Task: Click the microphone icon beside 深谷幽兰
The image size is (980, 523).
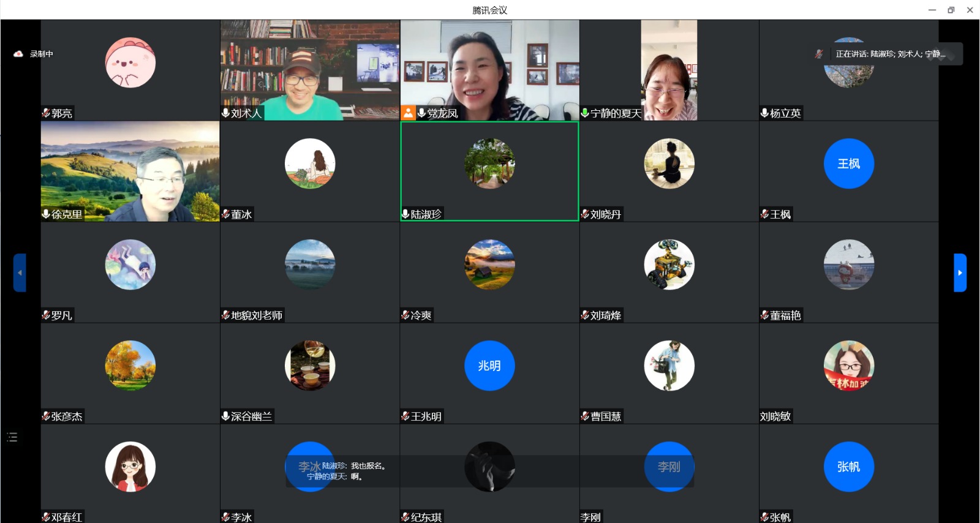Action: [x=226, y=416]
